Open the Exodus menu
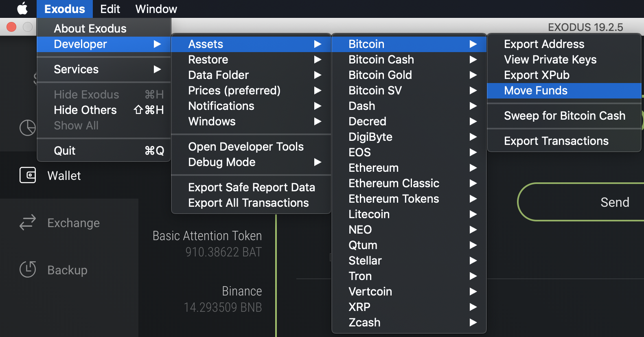This screenshot has width=644, height=337. pyautogui.click(x=65, y=9)
